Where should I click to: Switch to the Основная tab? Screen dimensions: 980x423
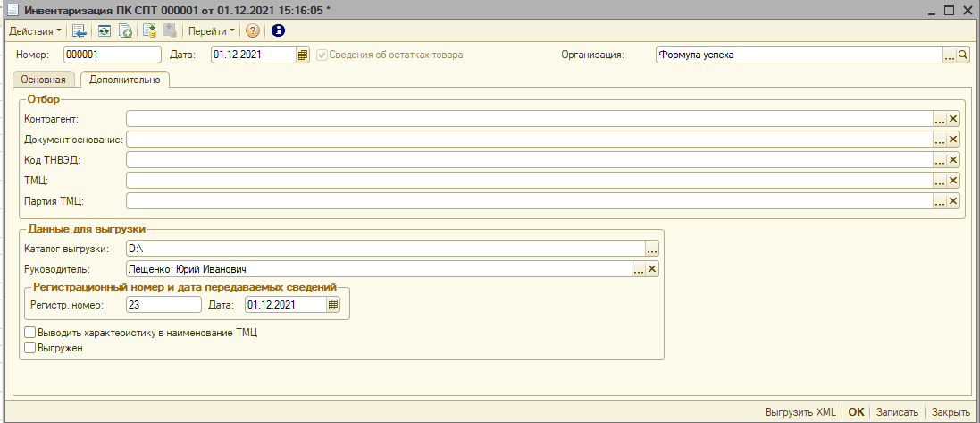click(43, 80)
